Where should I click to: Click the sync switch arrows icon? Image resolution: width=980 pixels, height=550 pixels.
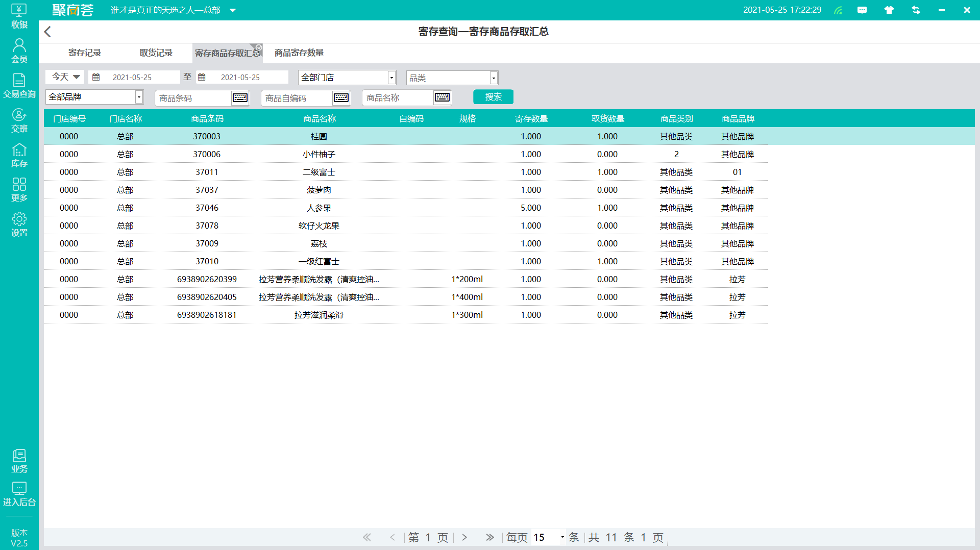[916, 10]
